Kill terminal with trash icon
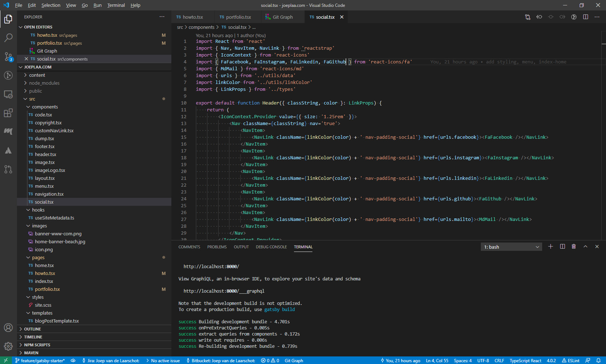Image resolution: width=606 pixels, height=364 pixels. (x=574, y=247)
